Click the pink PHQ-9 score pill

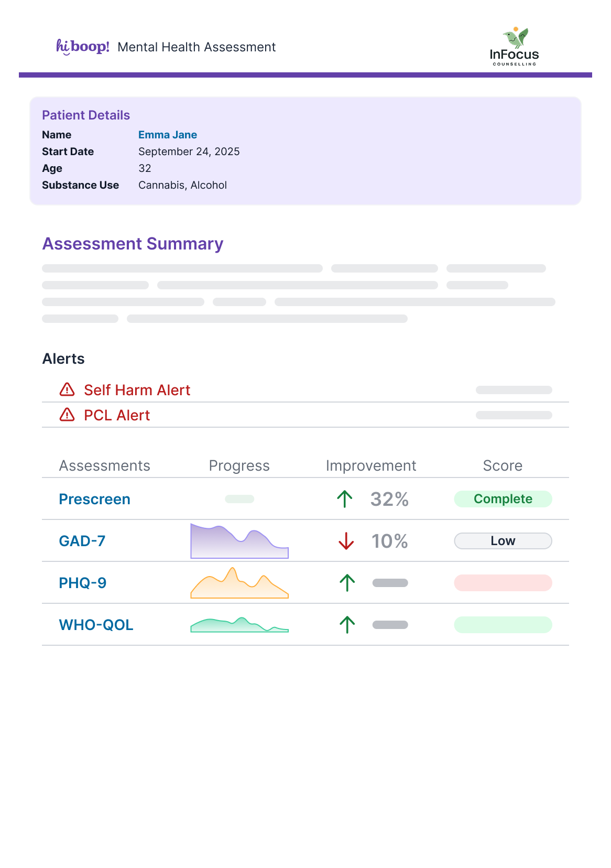(x=503, y=583)
